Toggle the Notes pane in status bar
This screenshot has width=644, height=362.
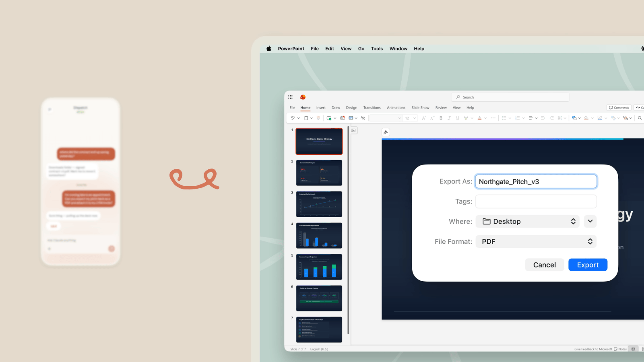click(x=620, y=349)
